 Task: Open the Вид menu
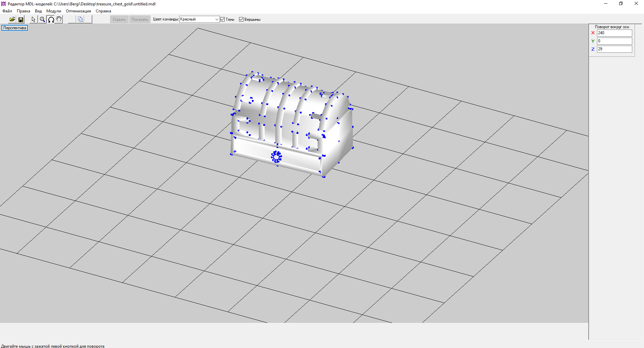coord(38,11)
